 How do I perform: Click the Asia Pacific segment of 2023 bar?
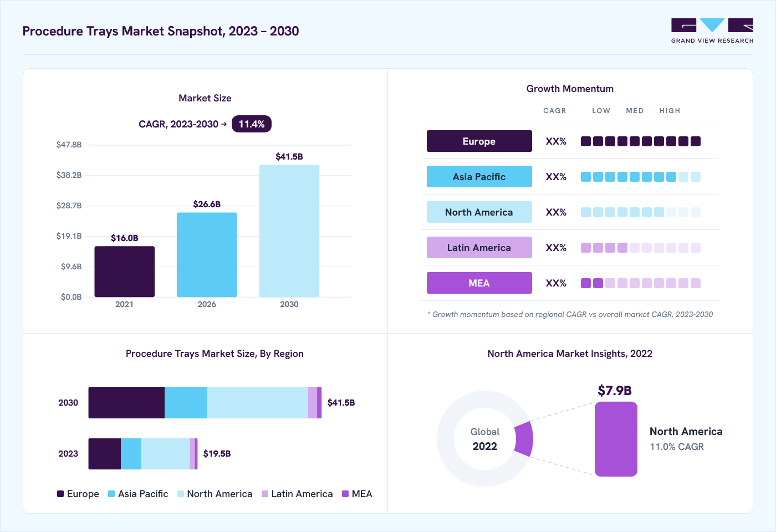[x=131, y=454]
